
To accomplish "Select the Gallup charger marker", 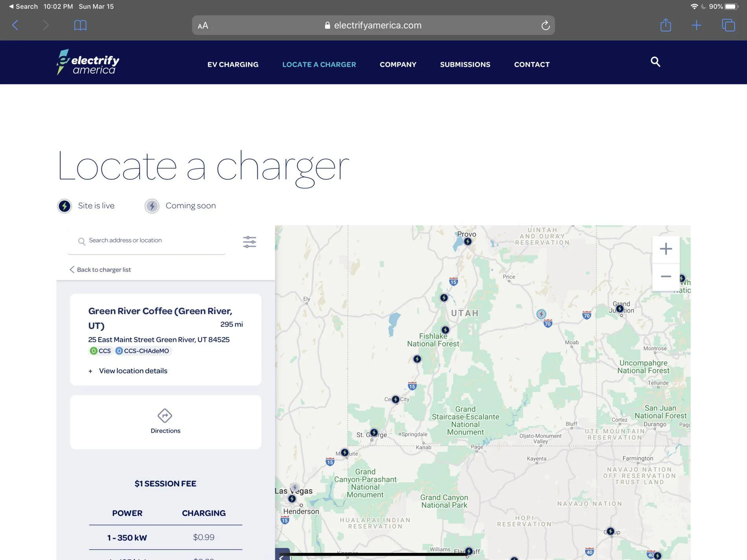I will point(610,531).
